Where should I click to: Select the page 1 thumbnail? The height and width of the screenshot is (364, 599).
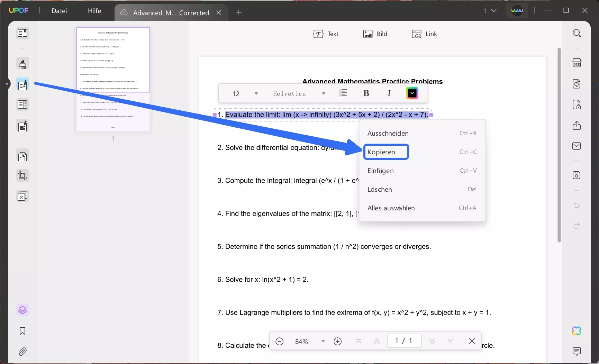pyautogui.click(x=113, y=80)
